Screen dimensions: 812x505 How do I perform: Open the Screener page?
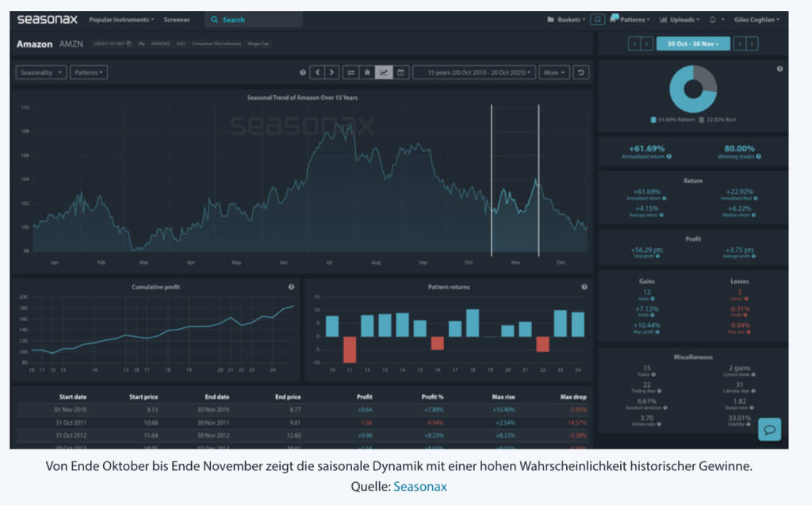point(177,20)
